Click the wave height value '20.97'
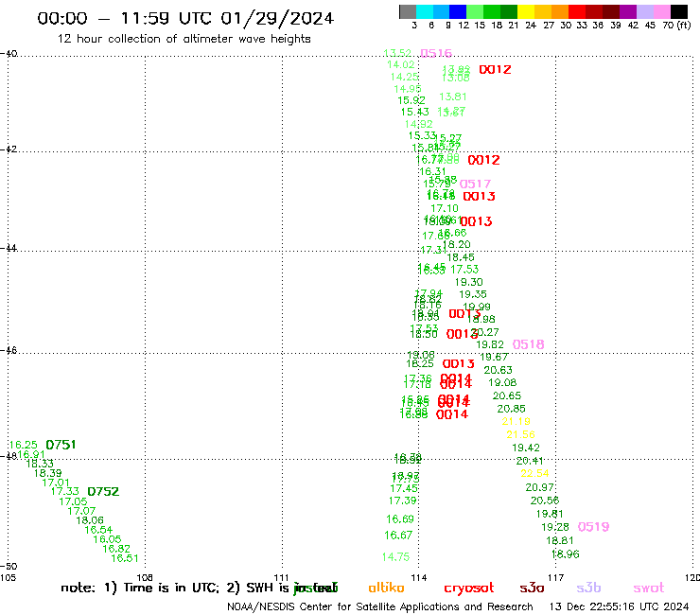 point(539,487)
